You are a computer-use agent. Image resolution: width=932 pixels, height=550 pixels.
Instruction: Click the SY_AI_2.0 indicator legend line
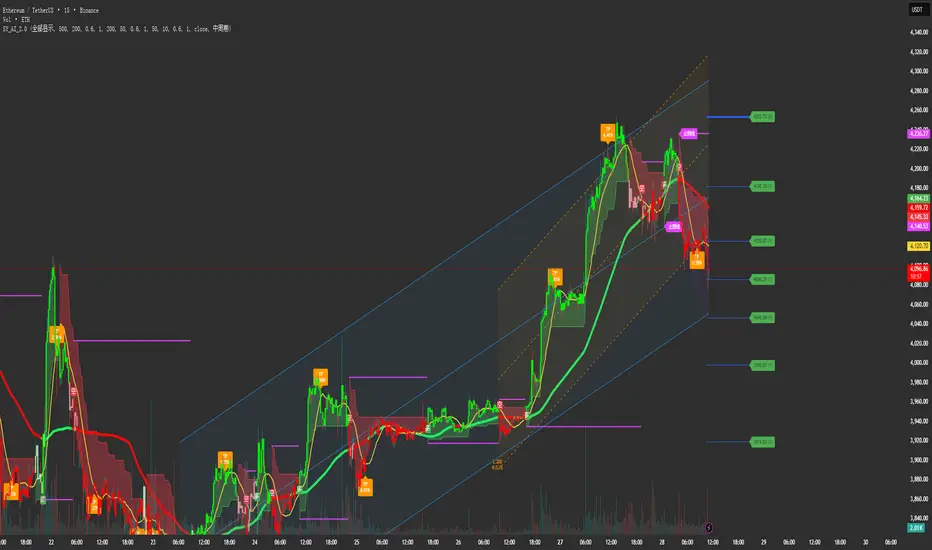(116, 28)
